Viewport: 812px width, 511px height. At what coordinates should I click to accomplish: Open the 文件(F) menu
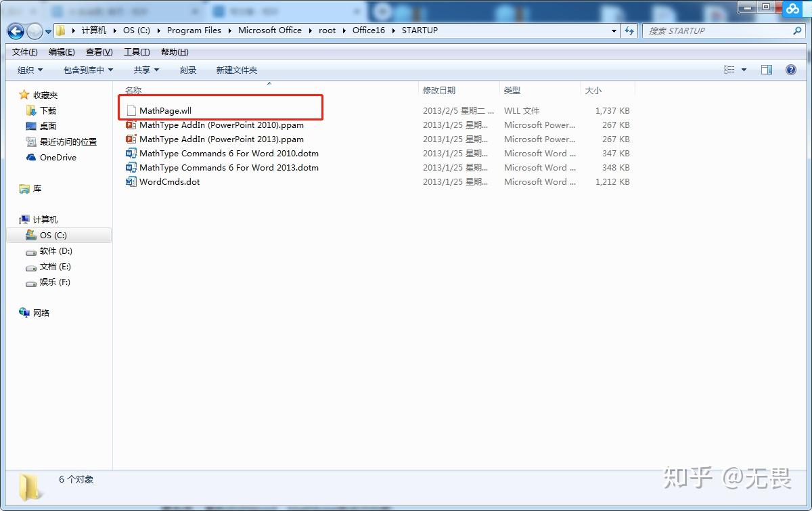pyautogui.click(x=25, y=52)
